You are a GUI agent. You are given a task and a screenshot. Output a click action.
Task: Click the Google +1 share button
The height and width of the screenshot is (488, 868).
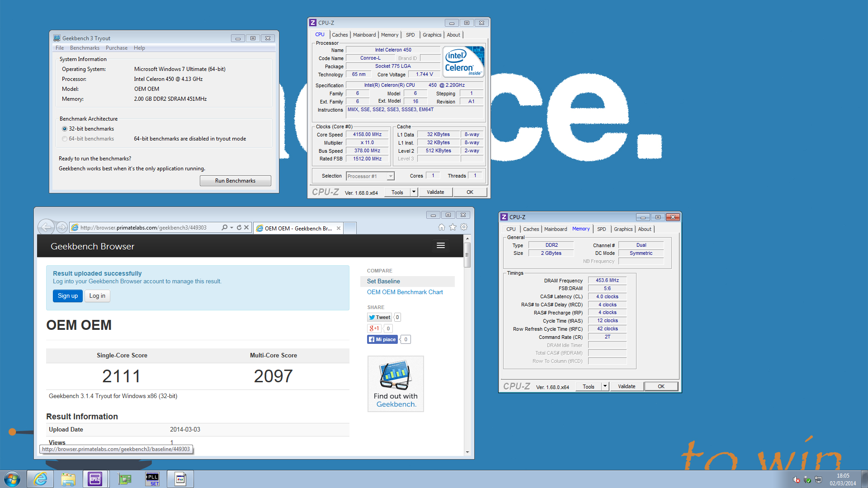click(374, 328)
